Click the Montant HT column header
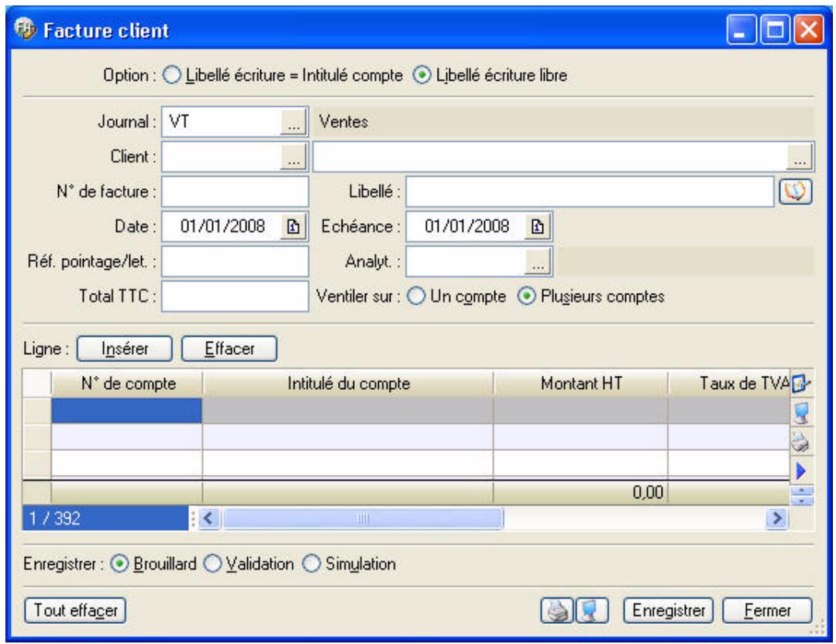836x644 pixels. 580,384
